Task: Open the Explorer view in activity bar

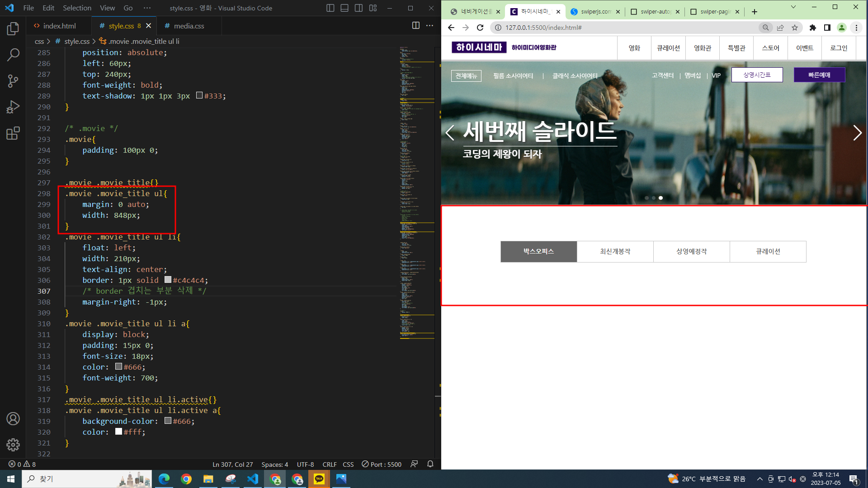Action: [13, 29]
